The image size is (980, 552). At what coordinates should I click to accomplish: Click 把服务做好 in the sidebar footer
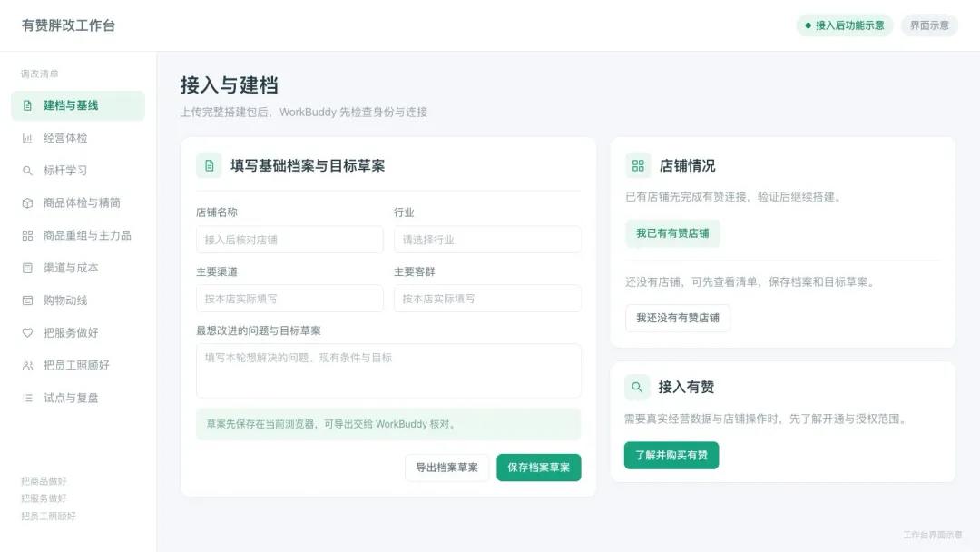pos(44,498)
